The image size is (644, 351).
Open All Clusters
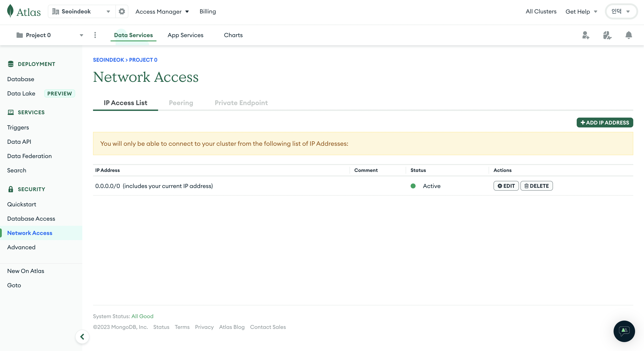(541, 11)
